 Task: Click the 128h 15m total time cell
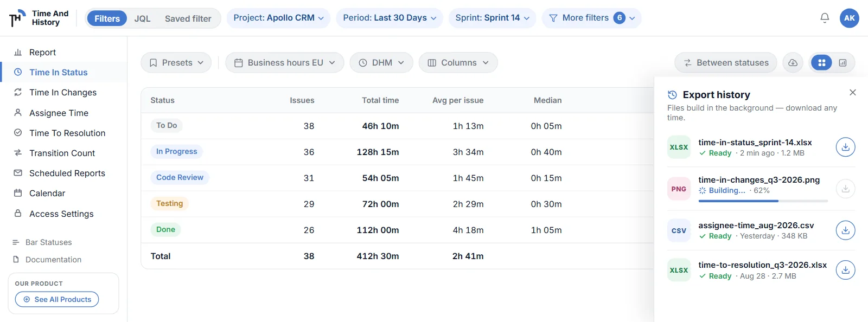(x=378, y=152)
